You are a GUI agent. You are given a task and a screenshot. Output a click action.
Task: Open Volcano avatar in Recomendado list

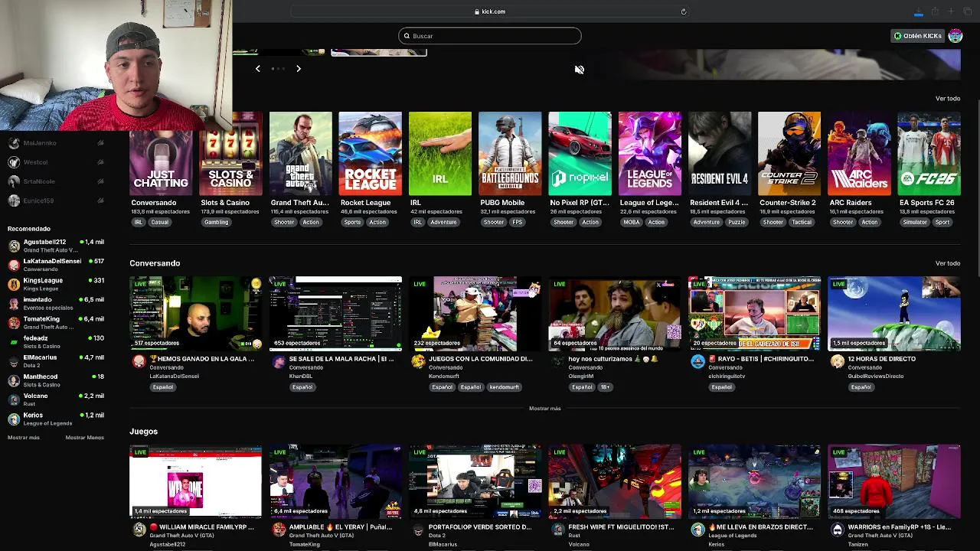pos(14,399)
